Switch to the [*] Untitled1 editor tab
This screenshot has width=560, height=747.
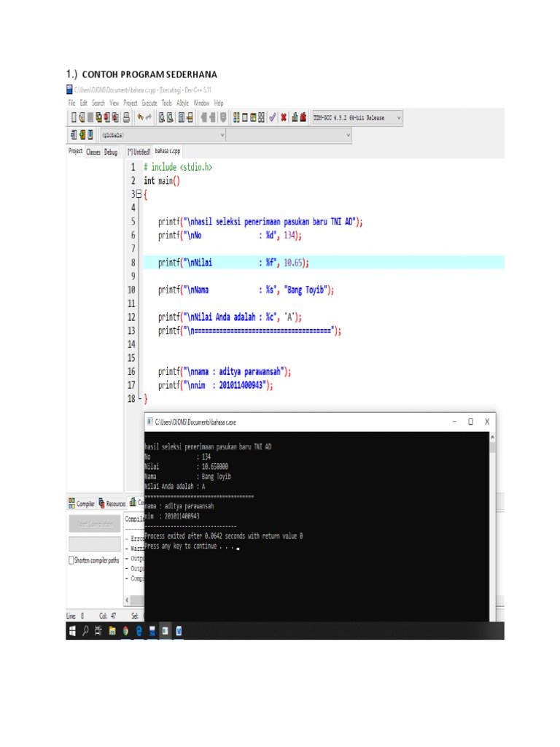point(139,152)
